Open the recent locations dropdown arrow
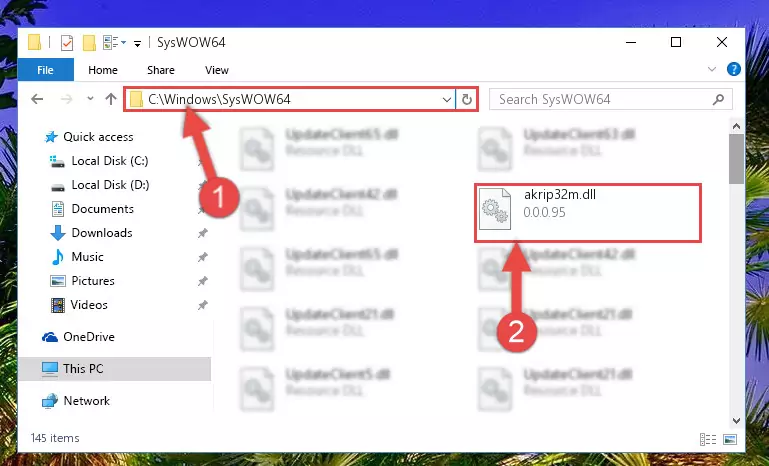 click(90, 99)
